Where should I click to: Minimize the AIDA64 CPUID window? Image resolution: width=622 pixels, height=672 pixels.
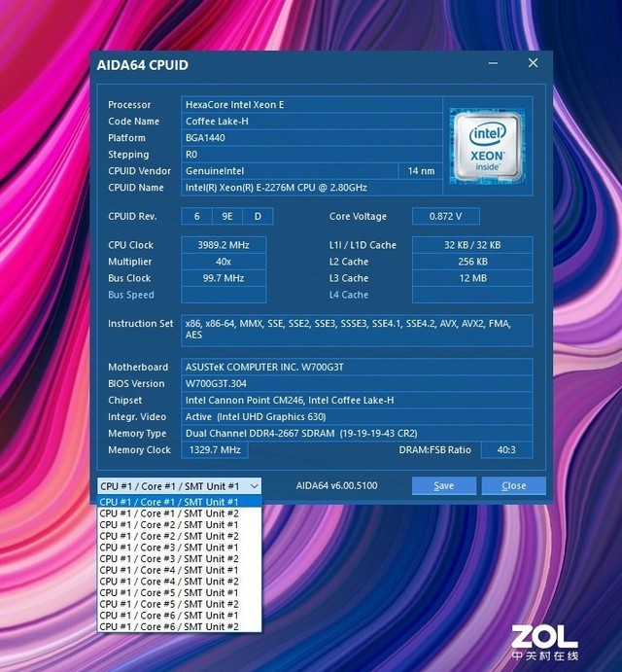(x=493, y=63)
